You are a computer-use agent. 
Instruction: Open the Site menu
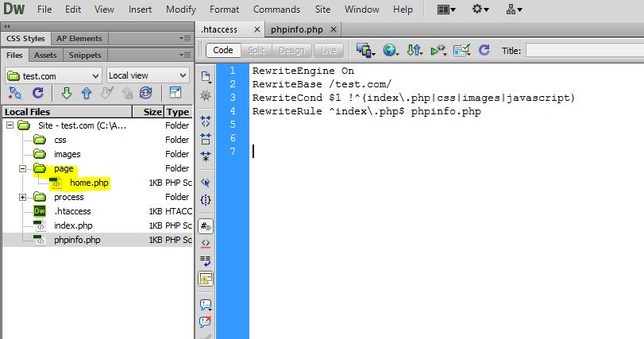click(x=323, y=9)
